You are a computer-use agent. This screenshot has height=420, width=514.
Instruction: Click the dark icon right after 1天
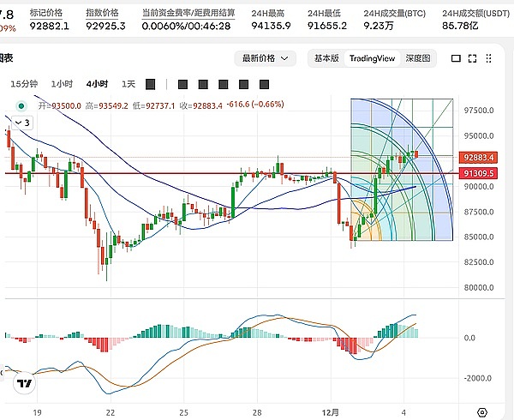151,84
